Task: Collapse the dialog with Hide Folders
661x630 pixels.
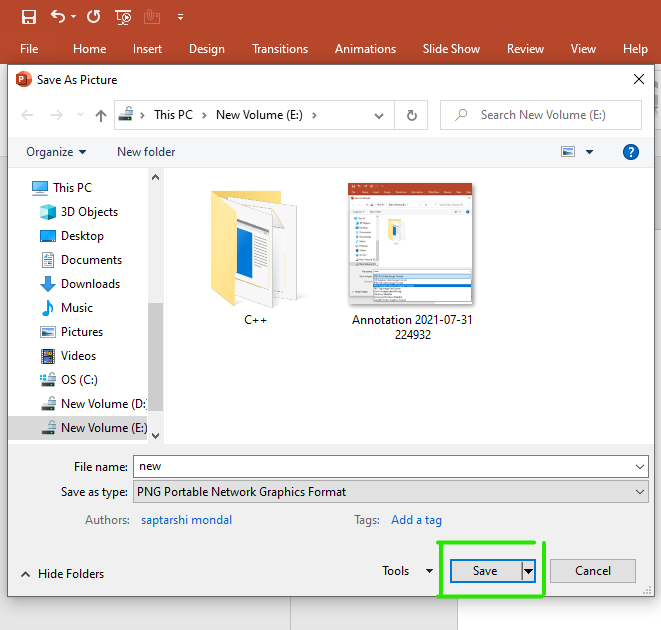Action: [62, 574]
